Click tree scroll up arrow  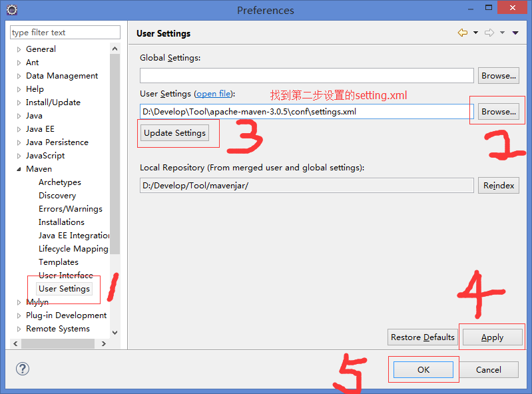point(115,49)
